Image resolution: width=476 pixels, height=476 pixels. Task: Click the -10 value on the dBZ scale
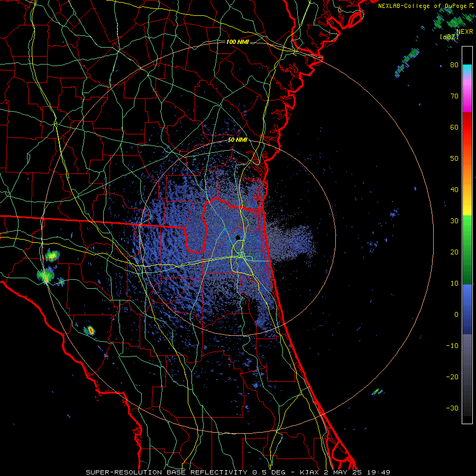[452, 346]
